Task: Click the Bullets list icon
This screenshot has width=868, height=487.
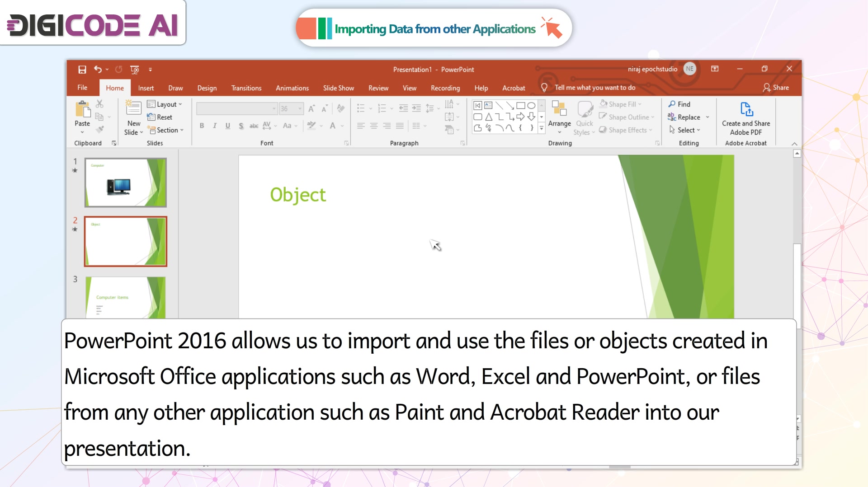Action: point(361,108)
